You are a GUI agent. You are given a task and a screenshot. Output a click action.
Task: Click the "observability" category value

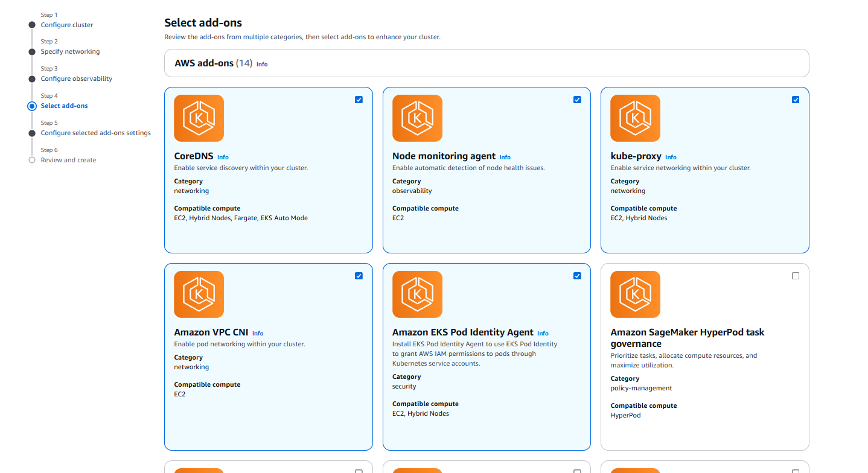point(412,191)
